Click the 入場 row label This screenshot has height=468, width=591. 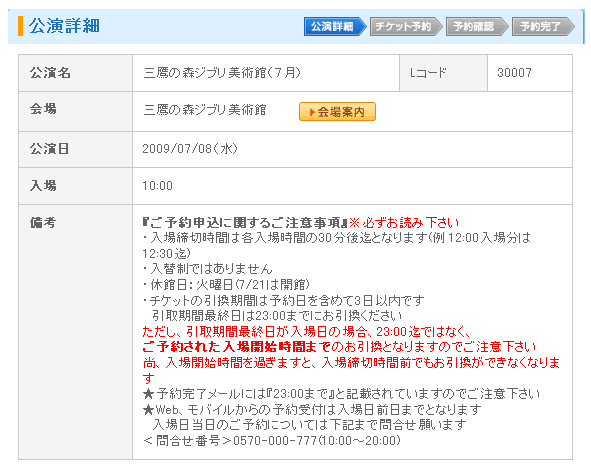[43, 186]
